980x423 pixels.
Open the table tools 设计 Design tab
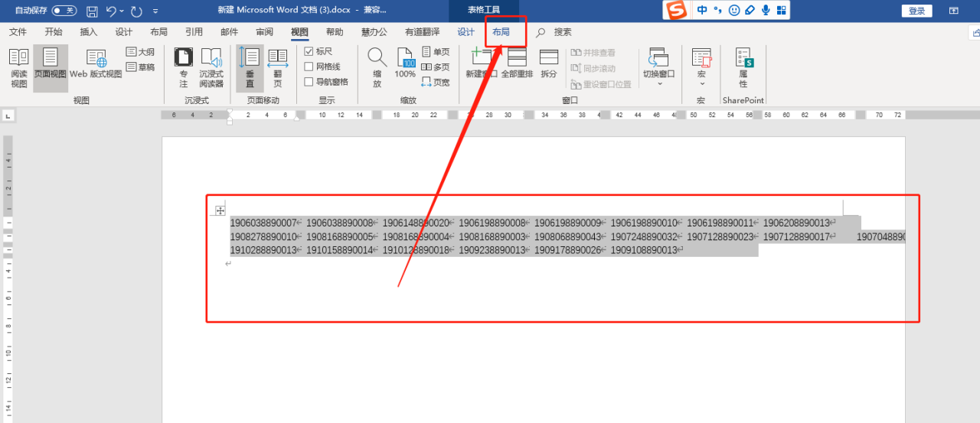click(466, 32)
